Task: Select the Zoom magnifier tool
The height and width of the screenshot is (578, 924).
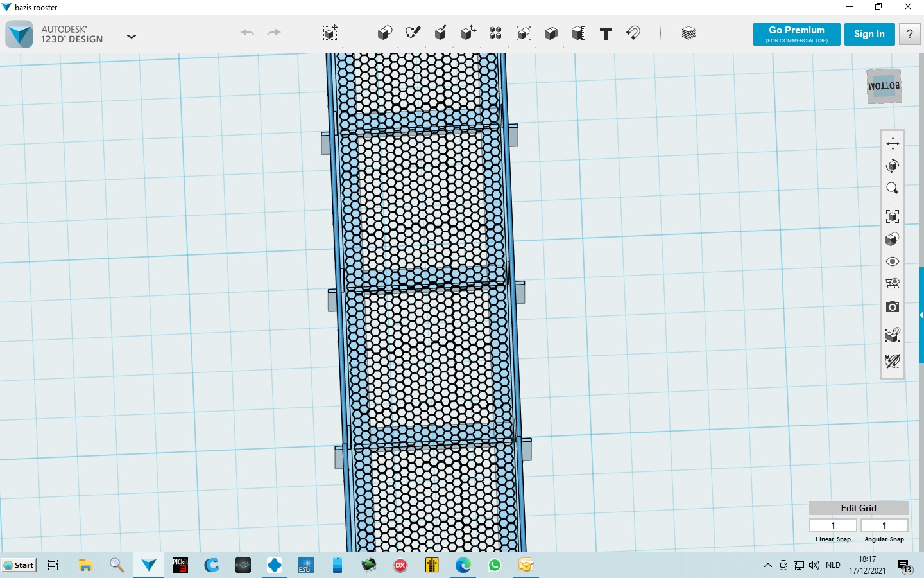Action: (x=893, y=188)
